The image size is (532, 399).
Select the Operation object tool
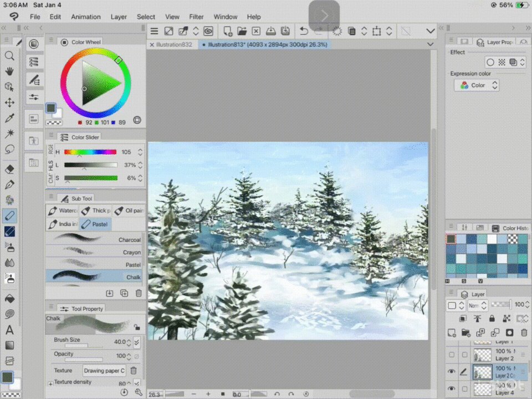pyautogui.click(x=9, y=87)
